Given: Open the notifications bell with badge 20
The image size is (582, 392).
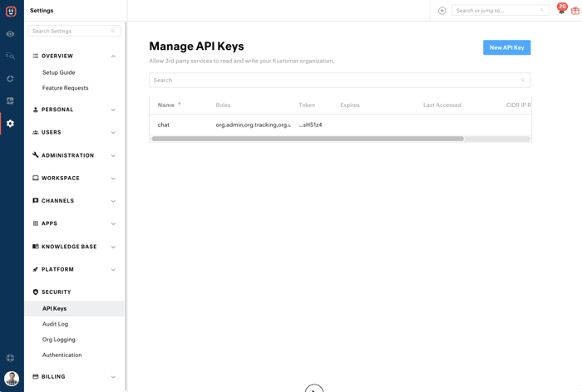Looking at the screenshot, I should click(561, 9).
